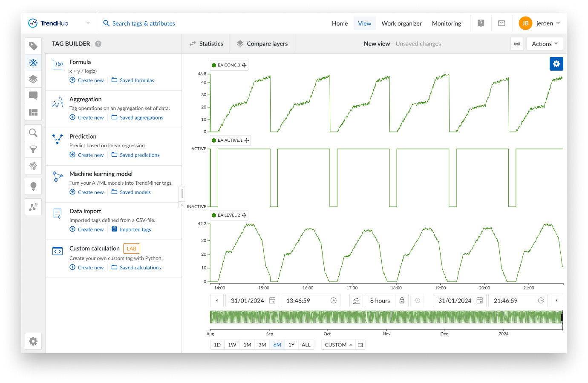Image resolution: width=588 pixels, height=383 pixels.
Task: Open the layers panel in sidebar
Action: tap(33, 79)
